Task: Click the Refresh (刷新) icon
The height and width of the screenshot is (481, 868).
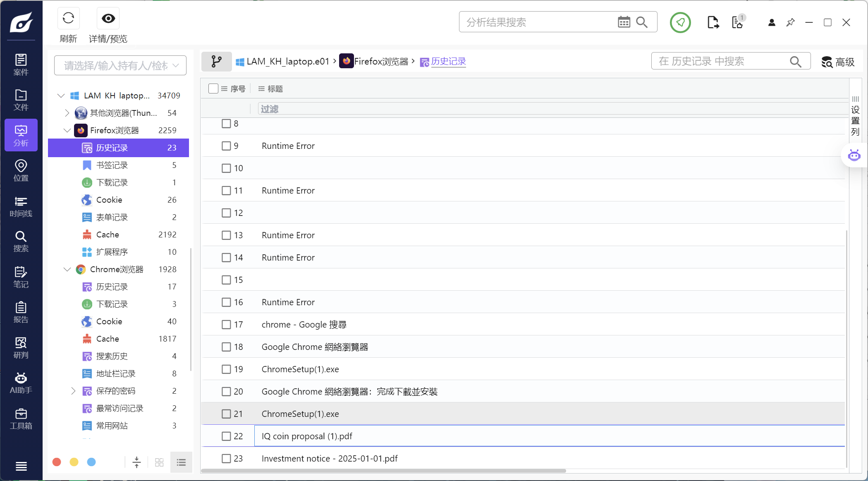Action: point(68,19)
